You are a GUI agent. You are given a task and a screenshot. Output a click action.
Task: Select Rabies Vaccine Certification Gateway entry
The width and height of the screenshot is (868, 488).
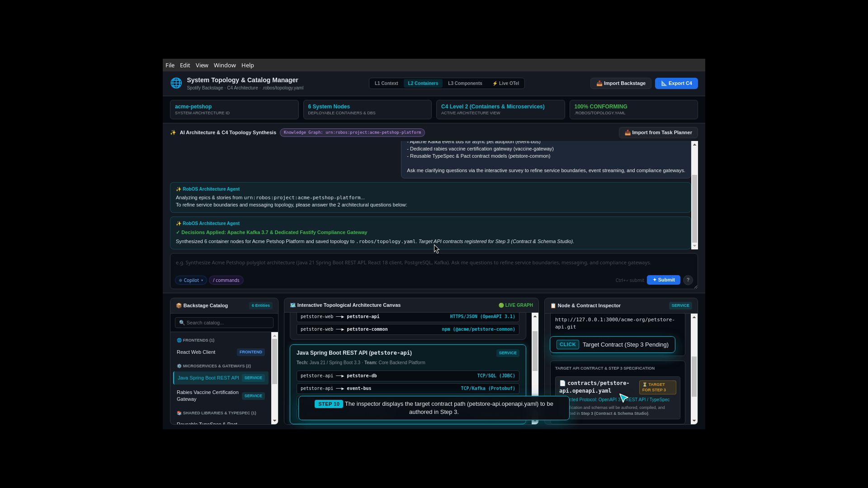pyautogui.click(x=221, y=396)
